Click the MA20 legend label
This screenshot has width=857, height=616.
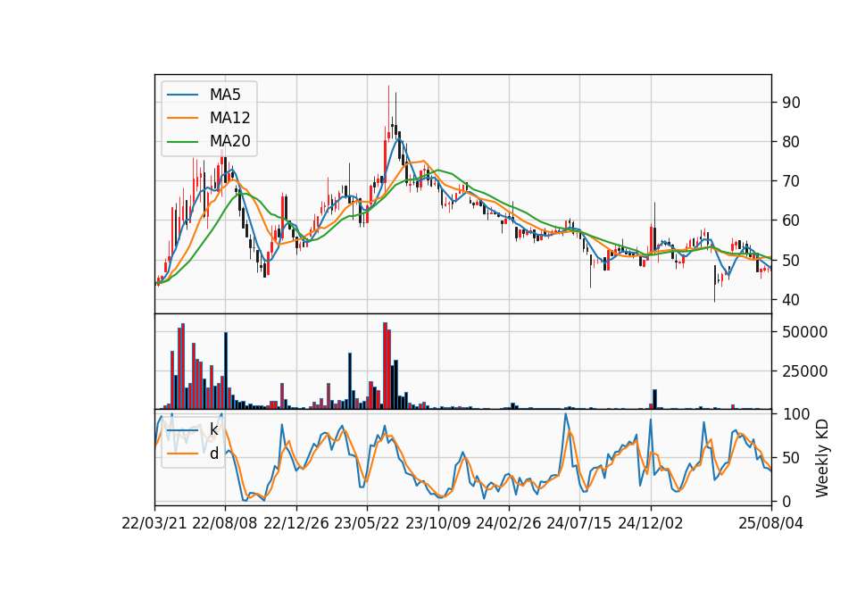[229, 142]
